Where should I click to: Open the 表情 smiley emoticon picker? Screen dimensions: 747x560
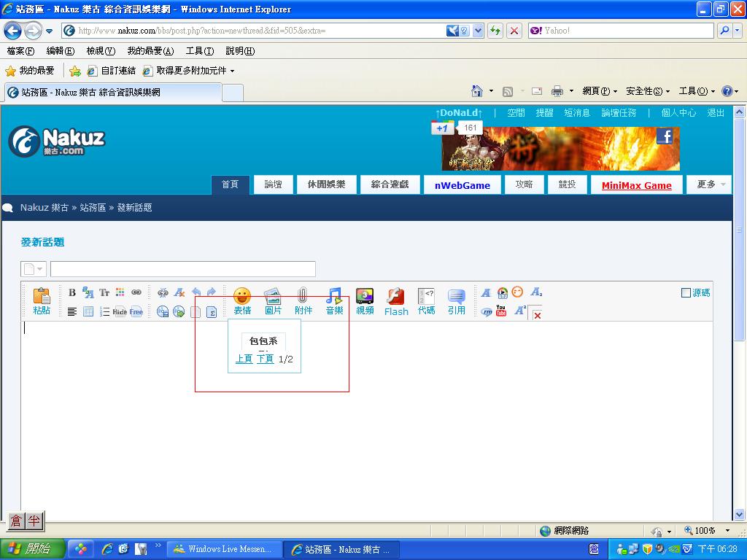tap(242, 300)
